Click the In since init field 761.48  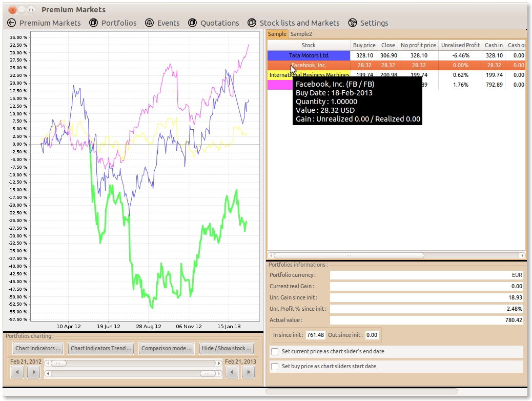(315, 335)
